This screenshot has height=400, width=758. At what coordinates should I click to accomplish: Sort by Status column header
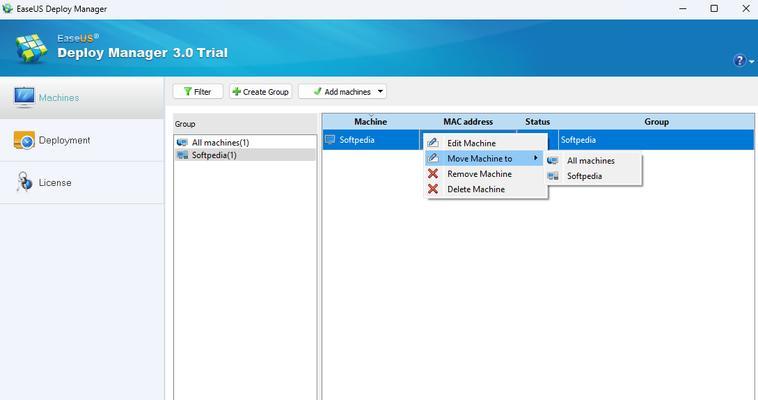point(538,122)
